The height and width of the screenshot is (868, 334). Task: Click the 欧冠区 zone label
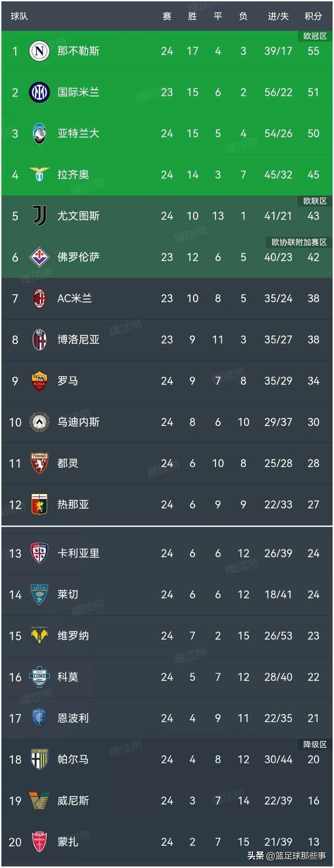tap(315, 36)
